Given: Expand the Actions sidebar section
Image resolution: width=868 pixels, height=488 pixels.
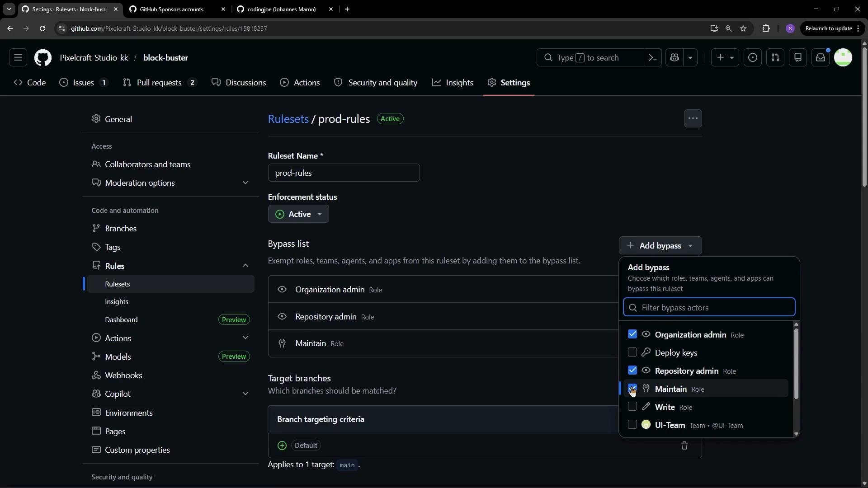Looking at the screenshot, I should [x=245, y=338].
